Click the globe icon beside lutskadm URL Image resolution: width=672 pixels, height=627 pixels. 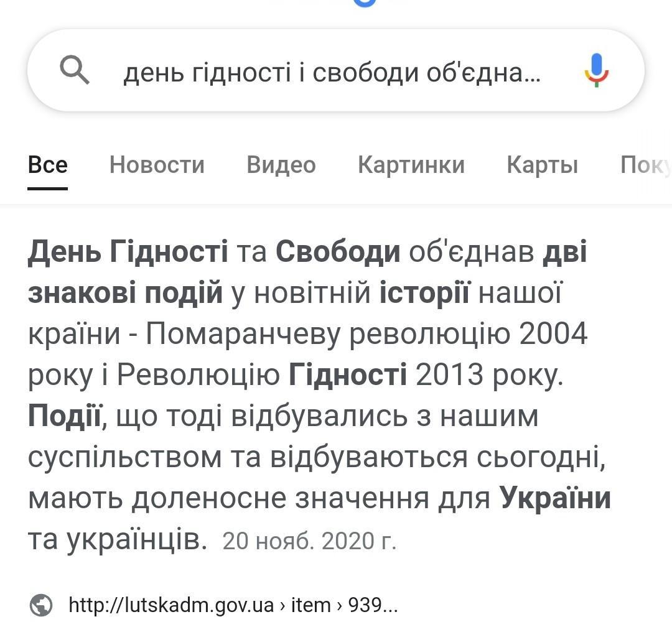point(41,604)
